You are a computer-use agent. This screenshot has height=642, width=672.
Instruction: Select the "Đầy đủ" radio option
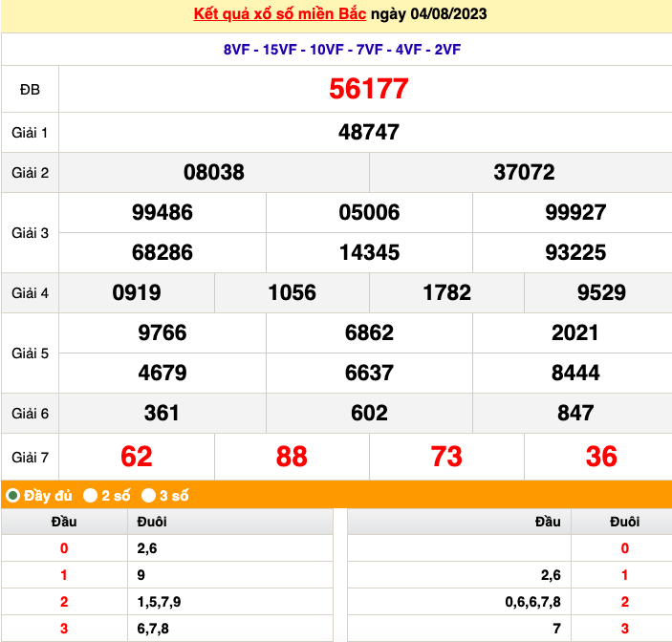point(13,495)
